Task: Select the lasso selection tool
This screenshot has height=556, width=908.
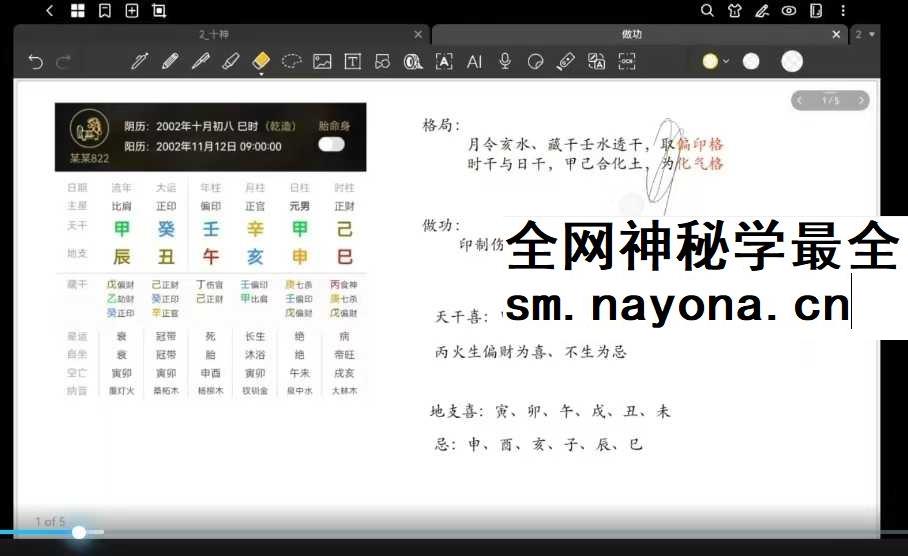Action: tap(292, 61)
